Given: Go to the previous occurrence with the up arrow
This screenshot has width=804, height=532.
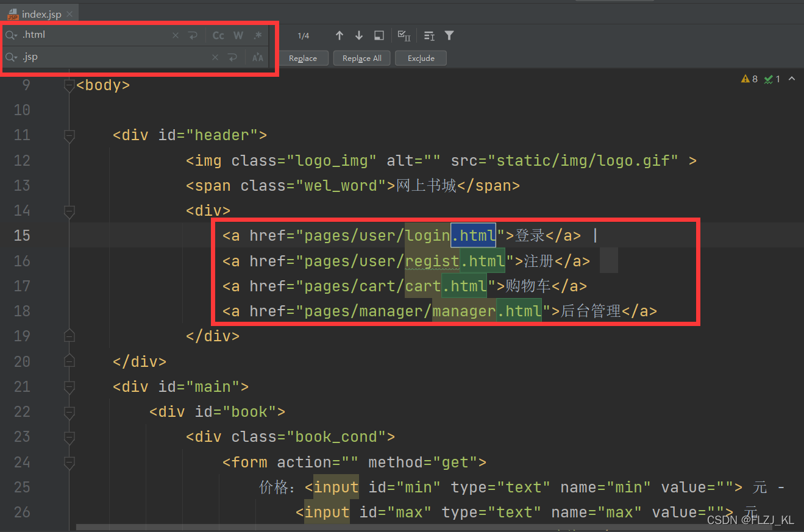Looking at the screenshot, I should click(340, 36).
